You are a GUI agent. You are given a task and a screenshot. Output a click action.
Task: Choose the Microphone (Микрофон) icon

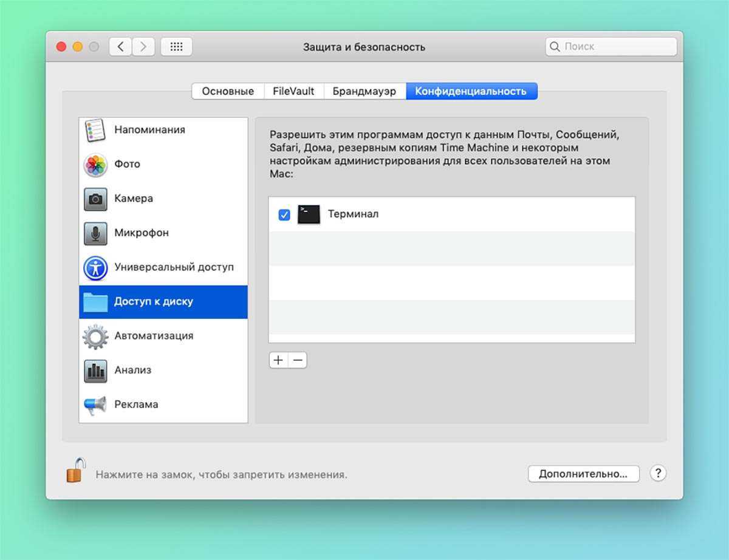click(x=95, y=233)
